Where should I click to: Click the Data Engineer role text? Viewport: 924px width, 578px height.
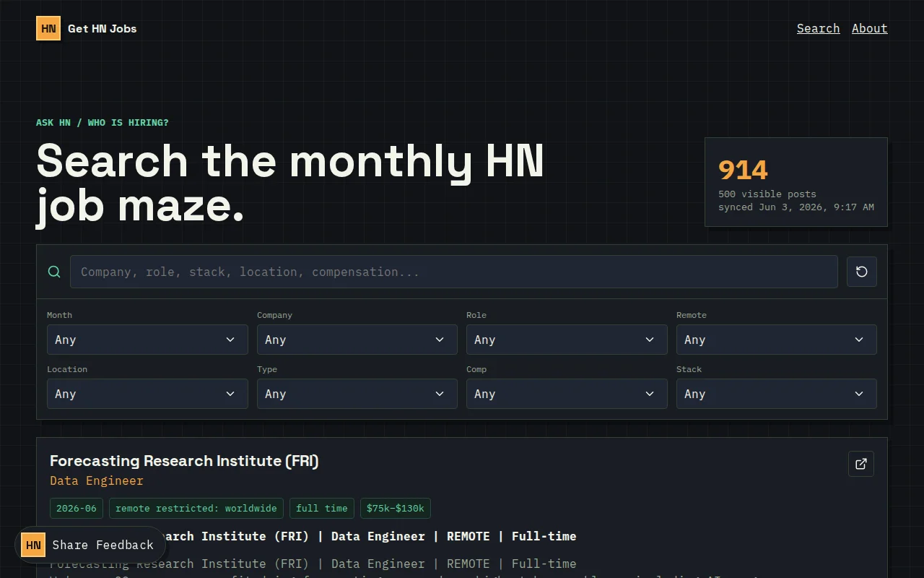click(x=97, y=480)
